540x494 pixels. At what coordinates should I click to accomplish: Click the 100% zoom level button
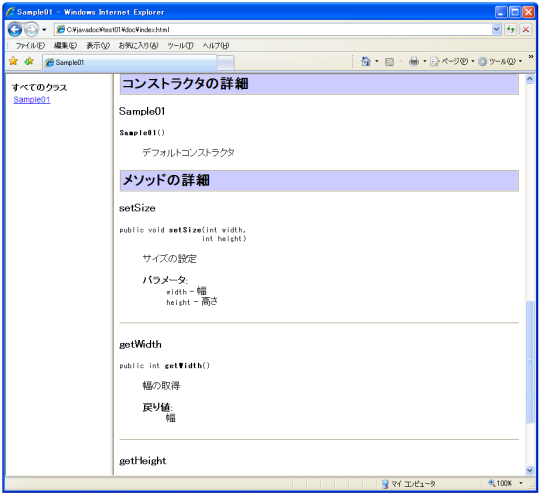pos(500,483)
